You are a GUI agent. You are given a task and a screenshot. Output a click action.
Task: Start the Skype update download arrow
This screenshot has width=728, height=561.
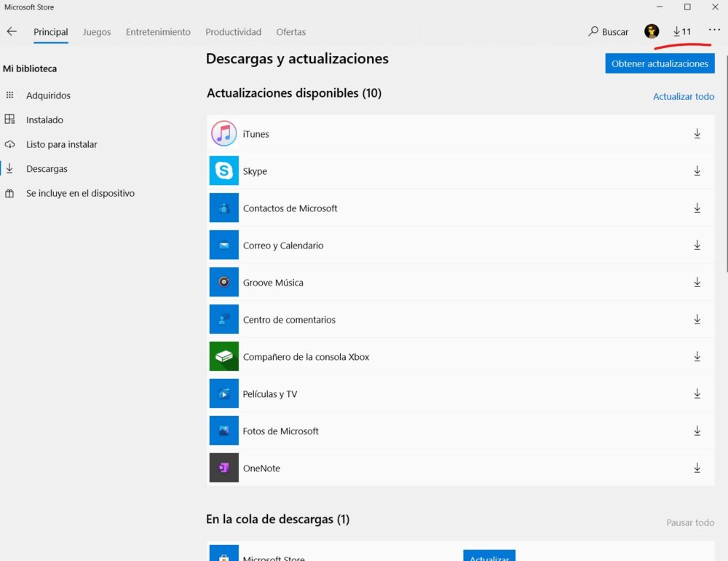[697, 170]
